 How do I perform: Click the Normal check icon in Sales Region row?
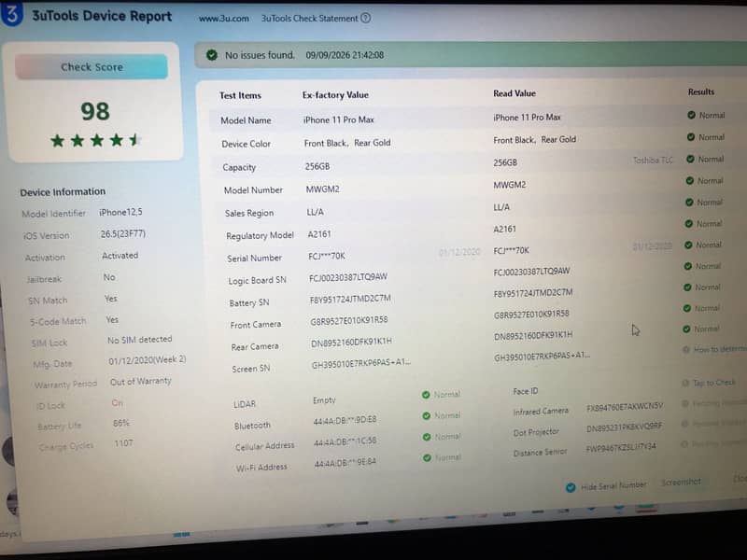pos(689,202)
